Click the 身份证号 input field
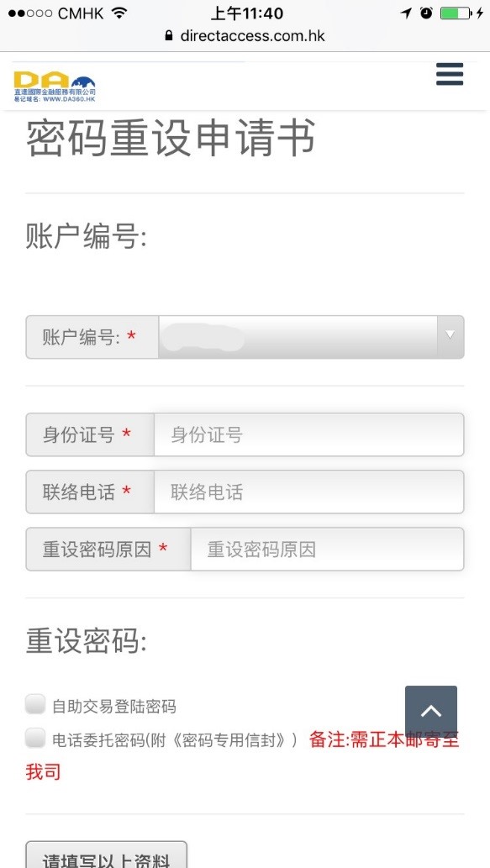The image size is (490, 868). (x=309, y=434)
